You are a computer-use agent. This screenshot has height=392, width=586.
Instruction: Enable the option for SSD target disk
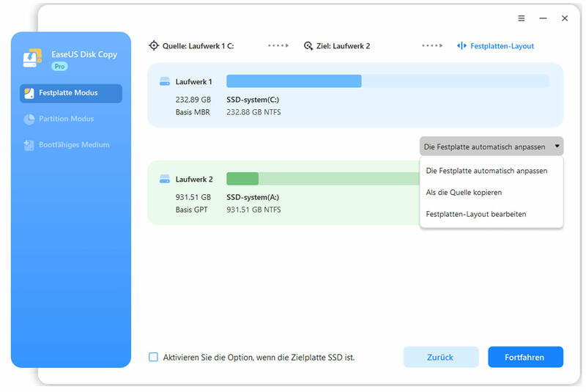coord(153,357)
